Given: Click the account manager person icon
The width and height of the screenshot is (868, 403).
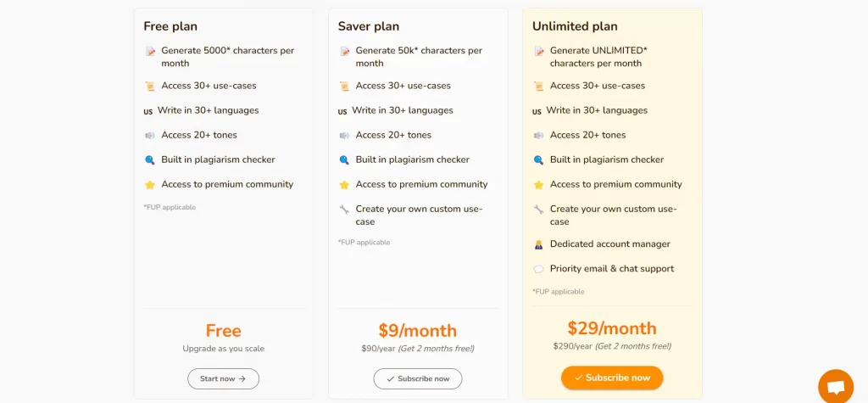Looking at the screenshot, I should pos(538,244).
